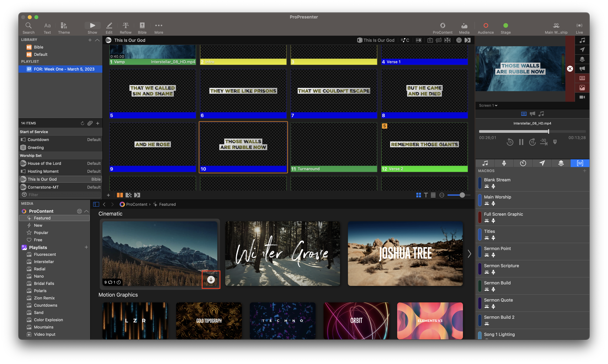The image size is (608, 364).
Task: Switch to Show mode
Action: [92, 28]
